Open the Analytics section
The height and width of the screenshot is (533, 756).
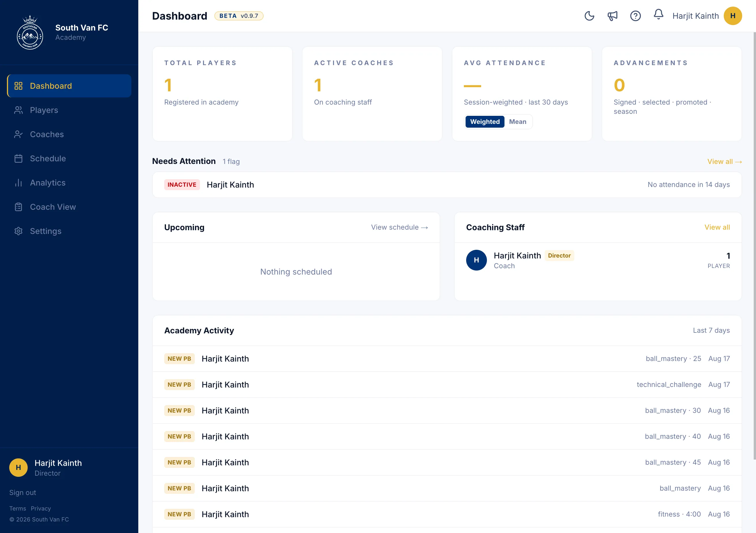[69, 183]
